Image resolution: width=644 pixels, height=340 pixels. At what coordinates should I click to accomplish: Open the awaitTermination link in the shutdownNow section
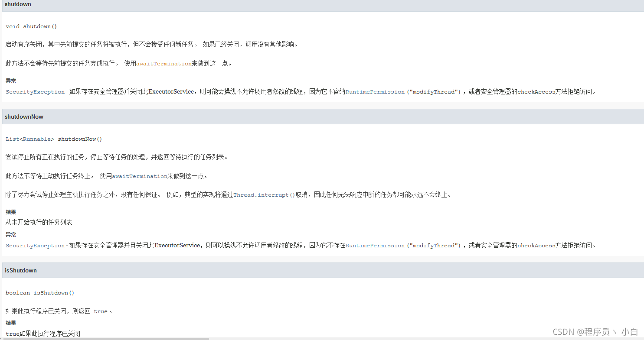coord(140,176)
